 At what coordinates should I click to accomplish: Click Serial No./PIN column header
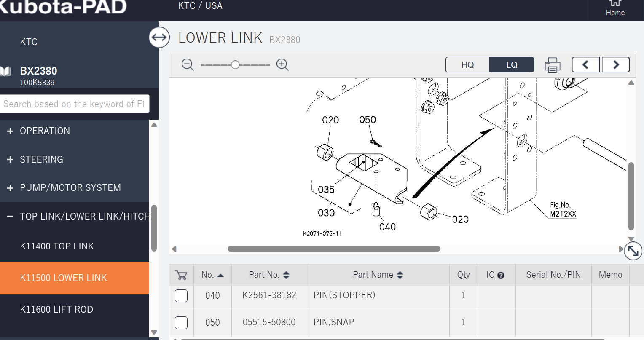(553, 275)
